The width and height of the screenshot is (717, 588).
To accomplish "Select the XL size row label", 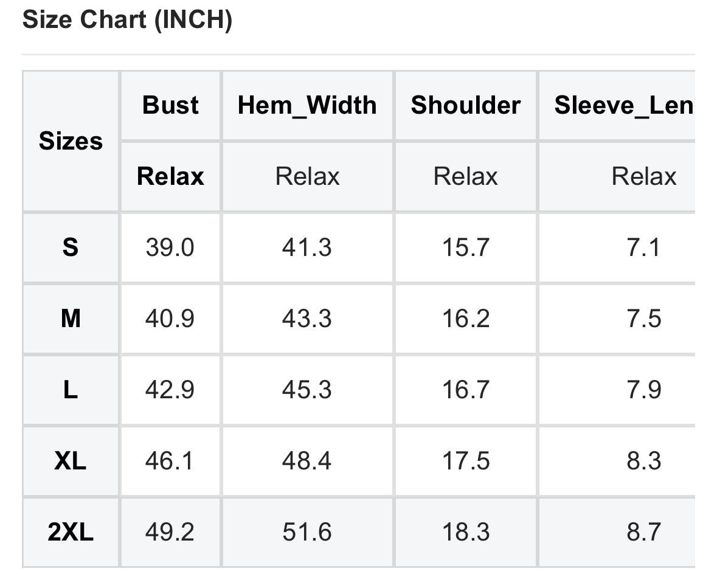I will pyautogui.click(x=71, y=461).
